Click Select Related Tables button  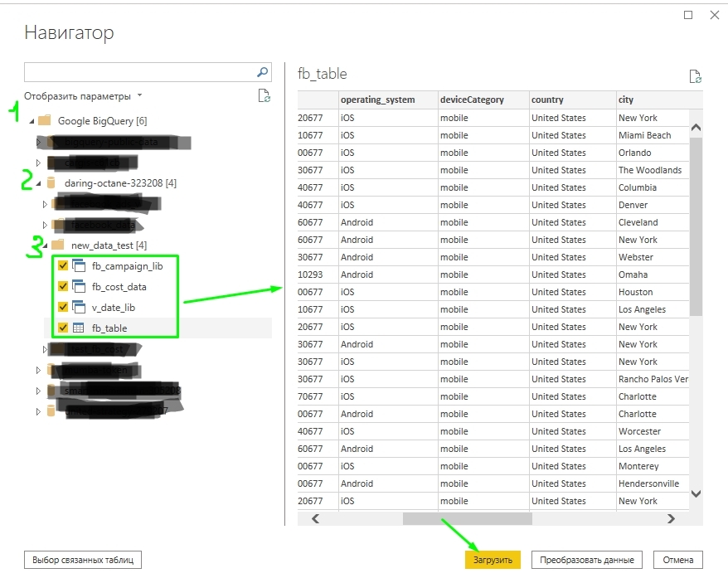[x=83, y=560]
